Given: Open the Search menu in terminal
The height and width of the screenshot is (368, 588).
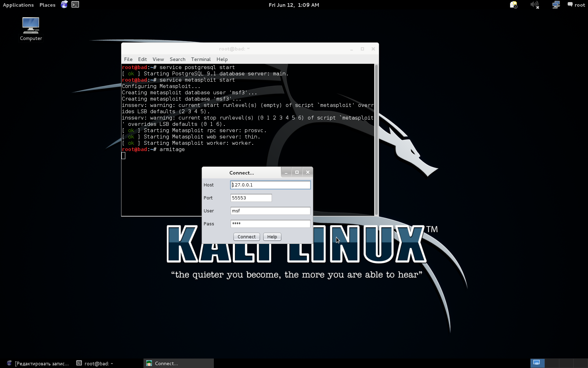Looking at the screenshot, I should [177, 59].
